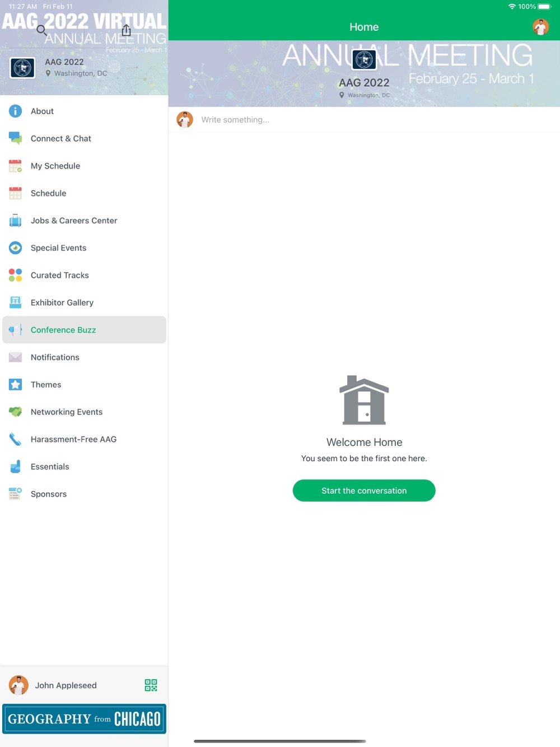Click the Connect & Chat speech bubble icon
560x747 pixels.
15,138
